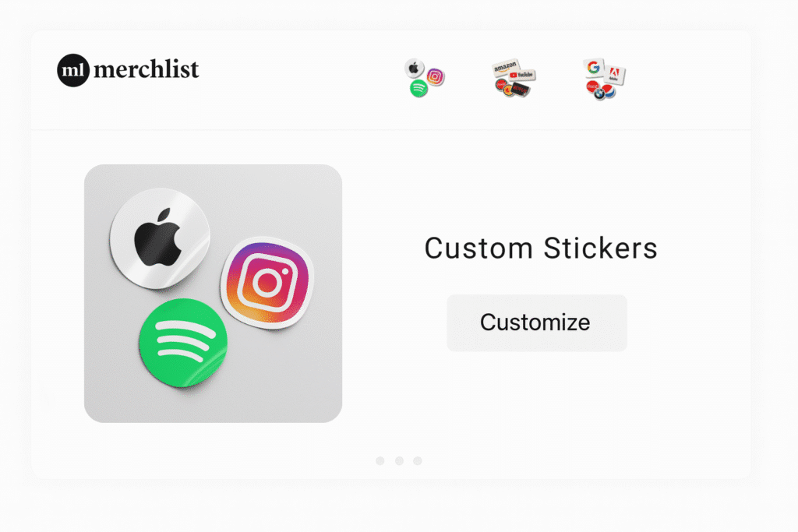Click the small Pepsi badge in header
This screenshot has height=532, width=798.
(x=608, y=91)
